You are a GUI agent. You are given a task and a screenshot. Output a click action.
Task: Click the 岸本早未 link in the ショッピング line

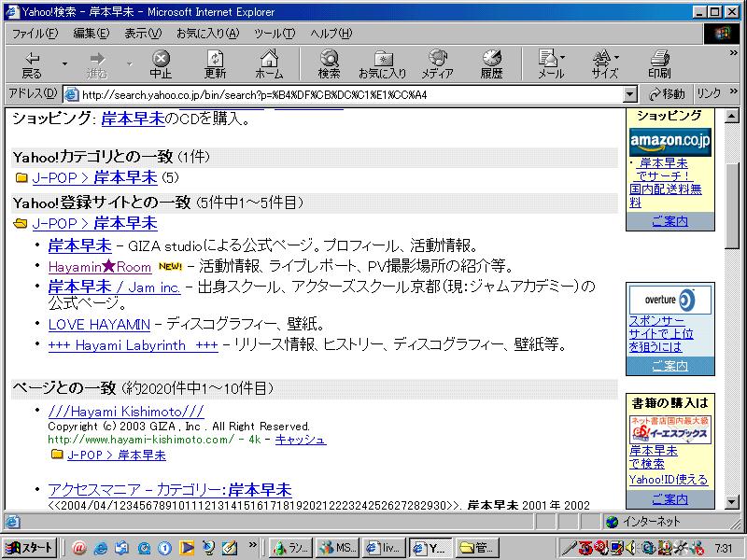click(133, 119)
